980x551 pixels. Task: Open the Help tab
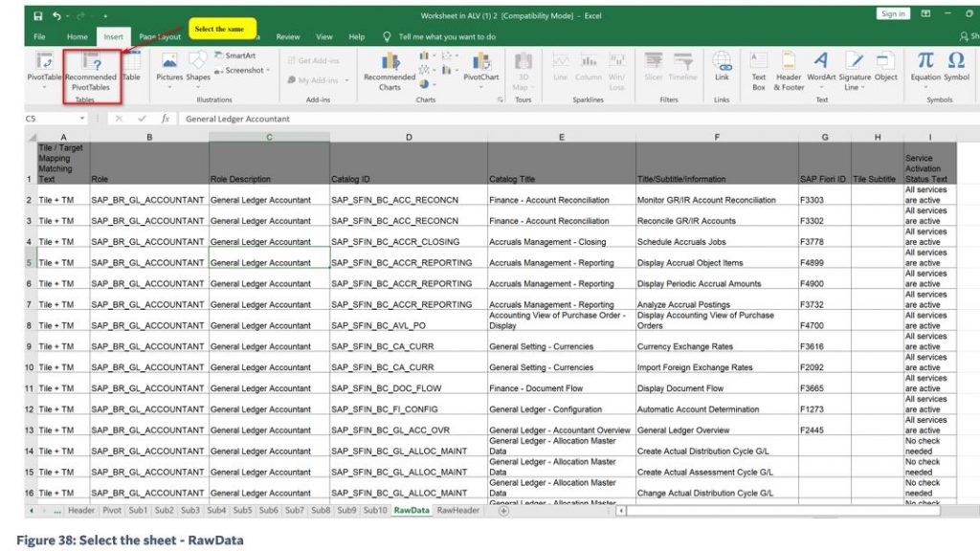tap(357, 37)
